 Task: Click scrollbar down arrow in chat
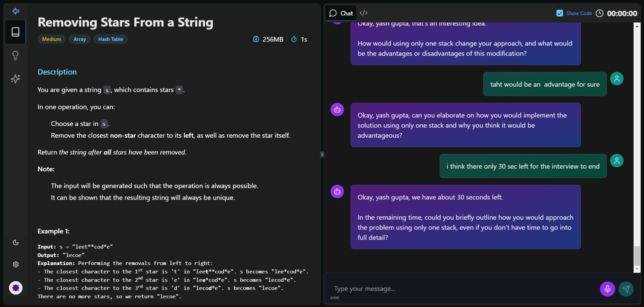[x=637, y=269]
